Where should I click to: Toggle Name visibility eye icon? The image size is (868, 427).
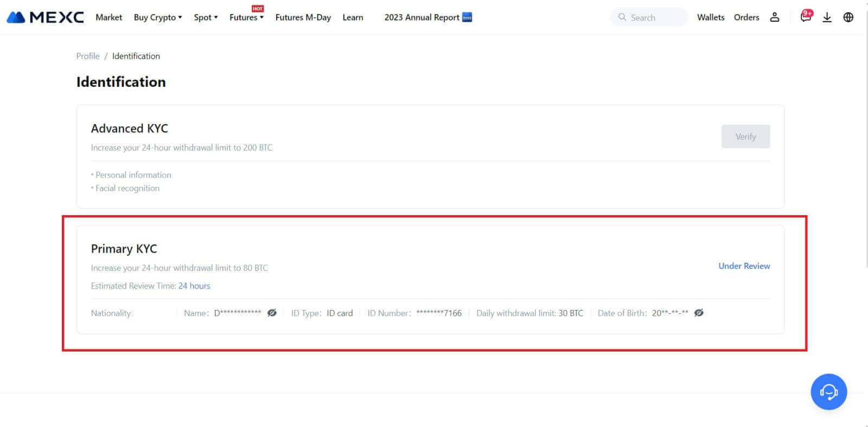pos(272,313)
